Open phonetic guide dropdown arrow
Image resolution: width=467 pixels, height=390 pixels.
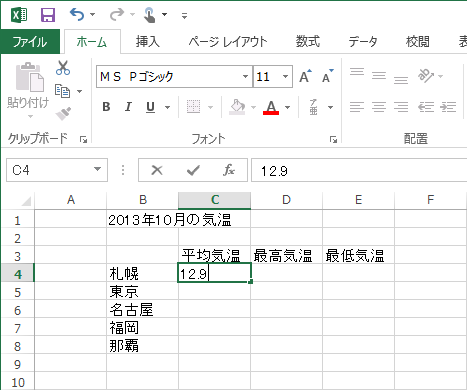330,107
